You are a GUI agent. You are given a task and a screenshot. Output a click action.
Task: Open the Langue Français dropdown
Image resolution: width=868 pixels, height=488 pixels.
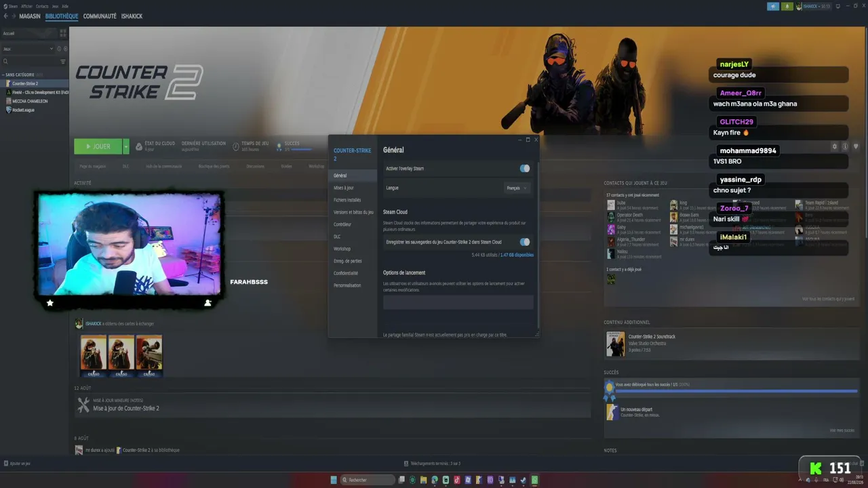point(517,188)
